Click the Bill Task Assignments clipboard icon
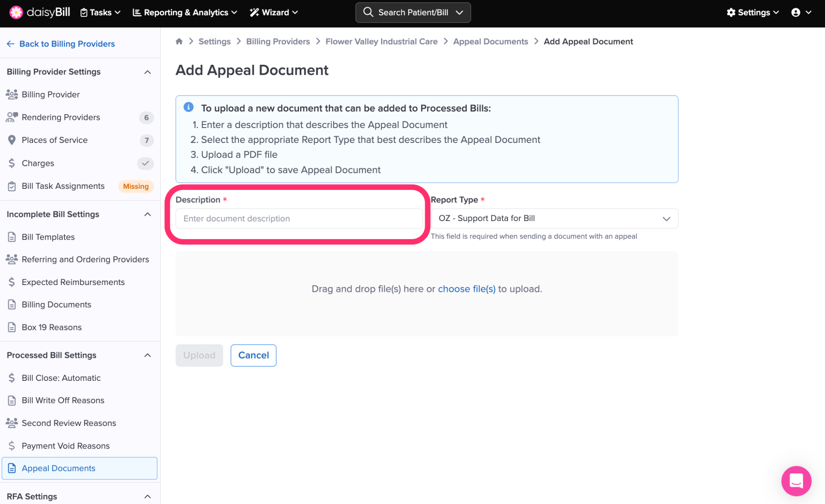825x504 pixels. coord(12,186)
